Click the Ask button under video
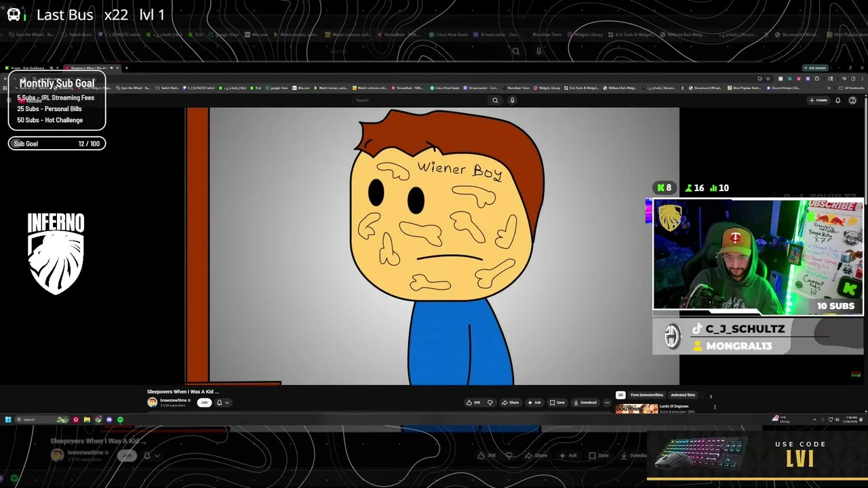868x488 pixels. click(x=534, y=403)
